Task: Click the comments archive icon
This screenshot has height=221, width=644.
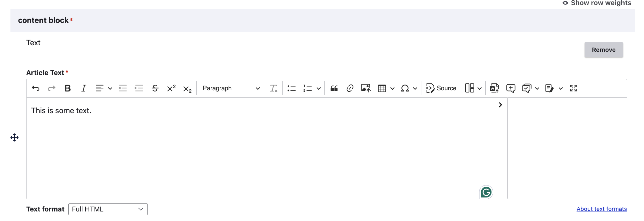Action: 527,88
